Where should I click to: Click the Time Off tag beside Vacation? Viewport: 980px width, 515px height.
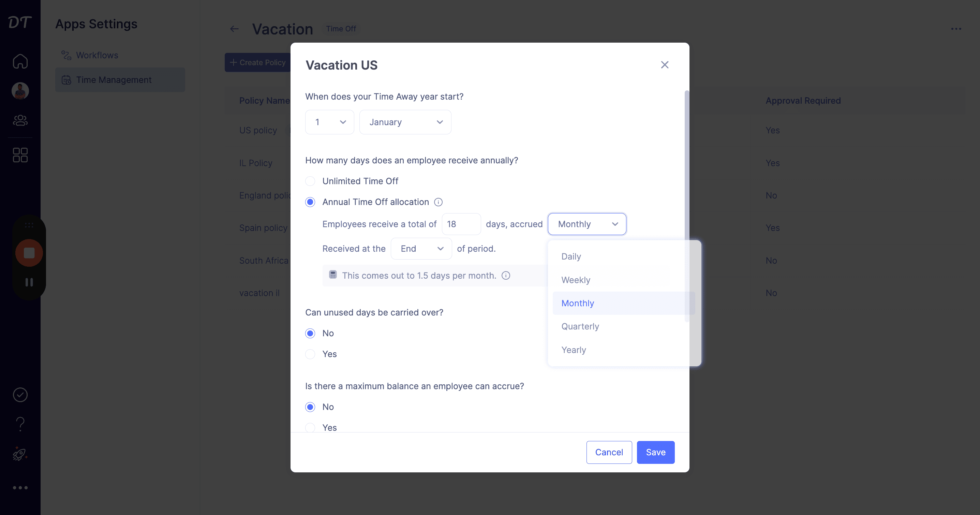coord(341,29)
